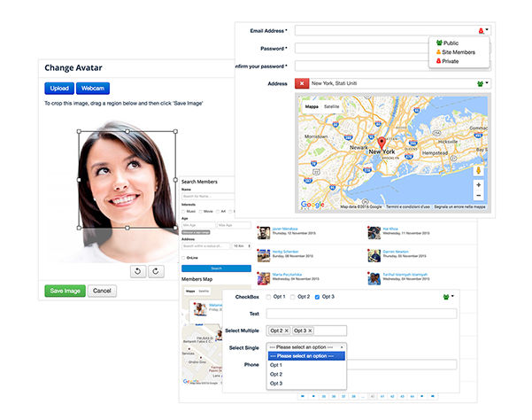Choose Private from privacy menu
The image size is (532, 420).
coord(448,61)
